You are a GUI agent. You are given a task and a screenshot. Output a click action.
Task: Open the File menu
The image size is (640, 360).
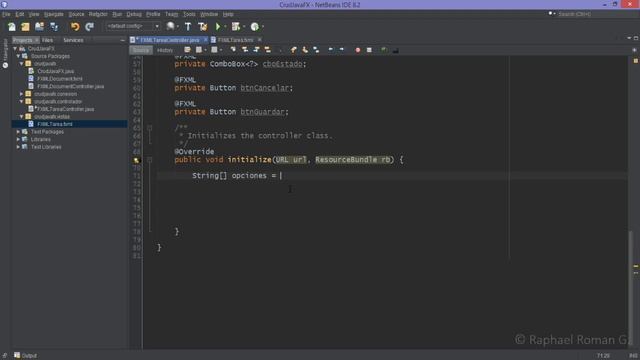(6, 14)
